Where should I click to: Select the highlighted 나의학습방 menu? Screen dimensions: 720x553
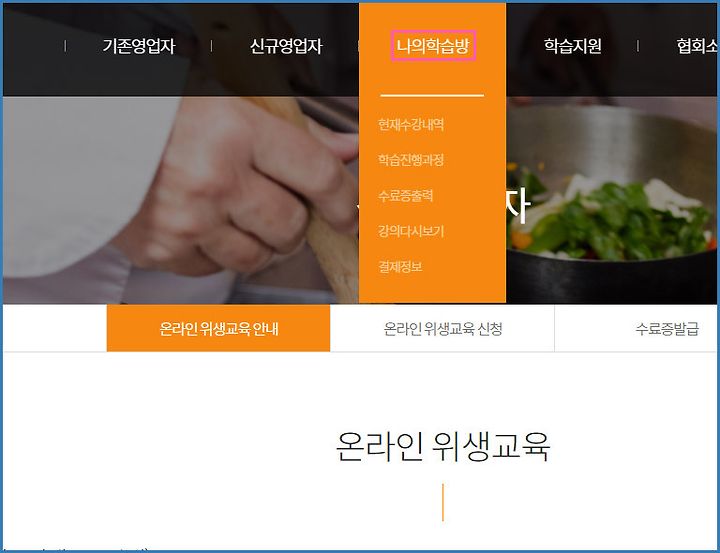click(x=433, y=45)
